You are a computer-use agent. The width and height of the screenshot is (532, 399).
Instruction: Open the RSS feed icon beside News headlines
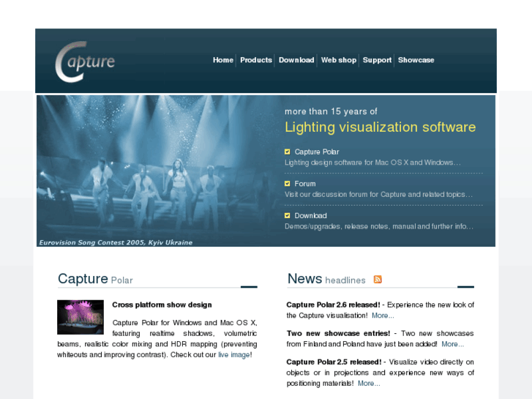click(378, 279)
